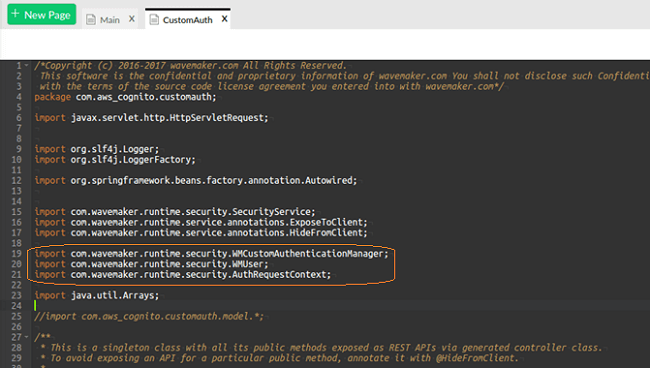The image size is (650, 368).
Task: Click the commented-out model import on line 25
Action: pyautogui.click(x=149, y=316)
